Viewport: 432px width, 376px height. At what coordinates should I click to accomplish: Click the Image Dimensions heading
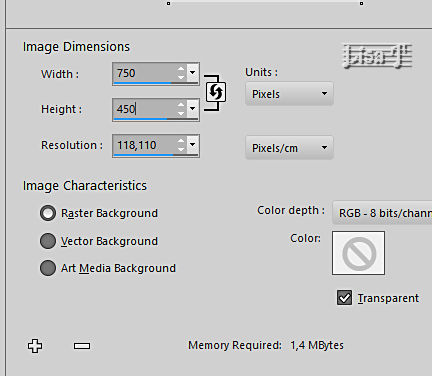click(x=76, y=47)
